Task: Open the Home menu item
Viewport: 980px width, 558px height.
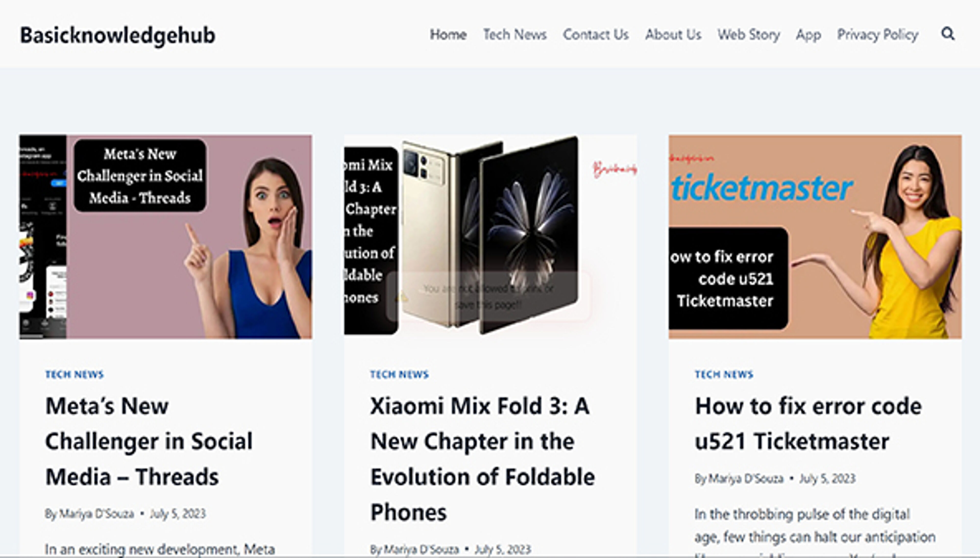Action: tap(448, 35)
